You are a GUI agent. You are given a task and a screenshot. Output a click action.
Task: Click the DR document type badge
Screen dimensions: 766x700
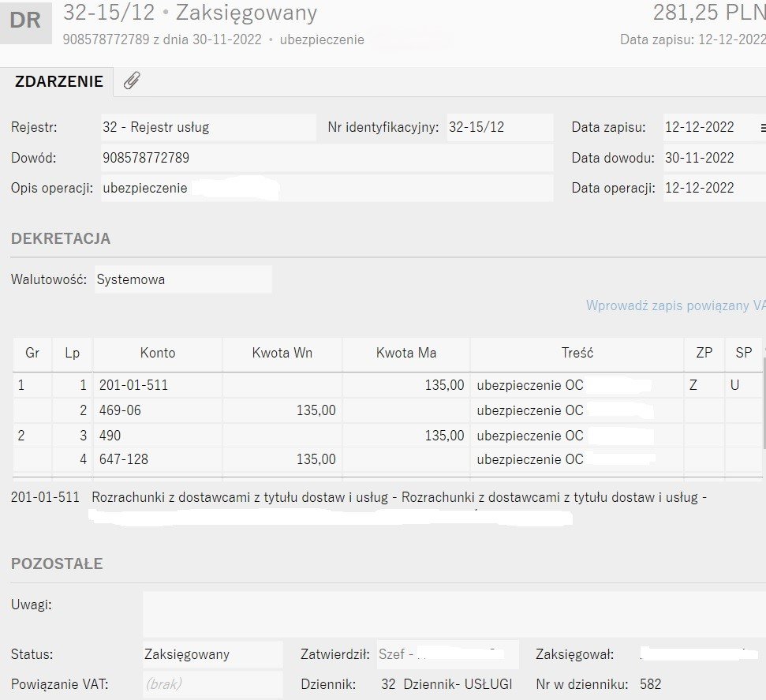(x=25, y=21)
